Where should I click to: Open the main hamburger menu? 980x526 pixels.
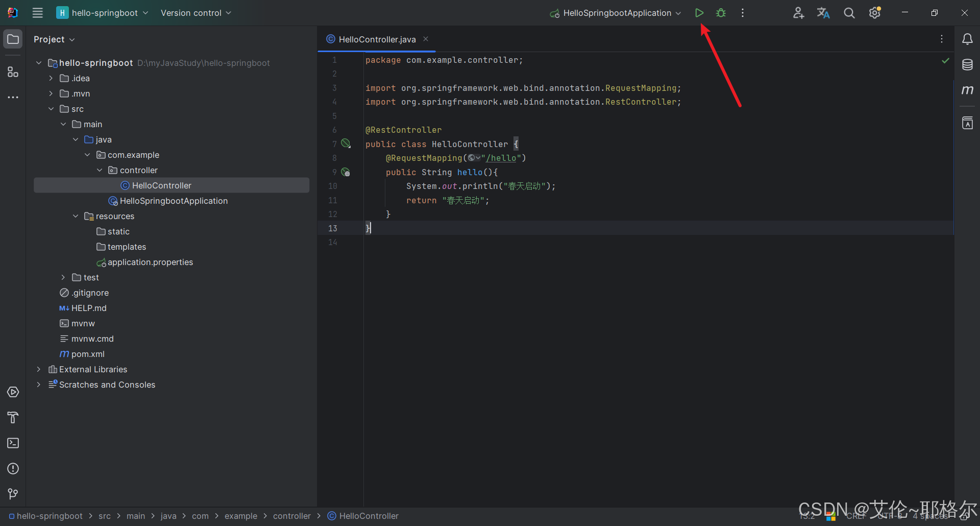pos(38,13)
